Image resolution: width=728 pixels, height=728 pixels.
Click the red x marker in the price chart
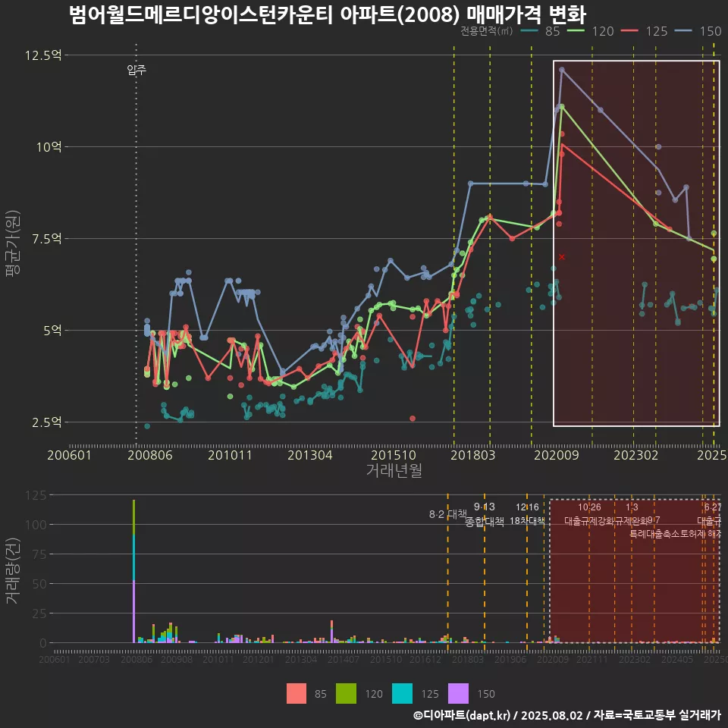click(562, 257)
